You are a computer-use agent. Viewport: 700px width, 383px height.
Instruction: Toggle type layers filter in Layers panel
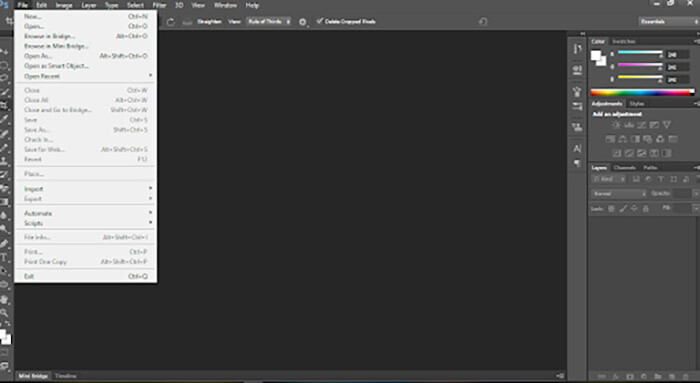click(x=661, y=179)
